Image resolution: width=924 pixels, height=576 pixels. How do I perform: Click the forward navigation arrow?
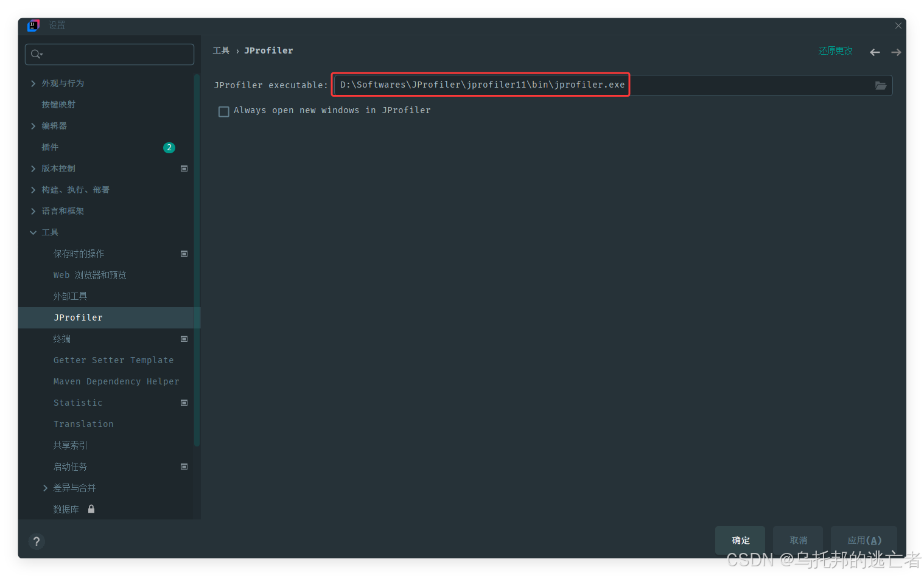point(896,52)
